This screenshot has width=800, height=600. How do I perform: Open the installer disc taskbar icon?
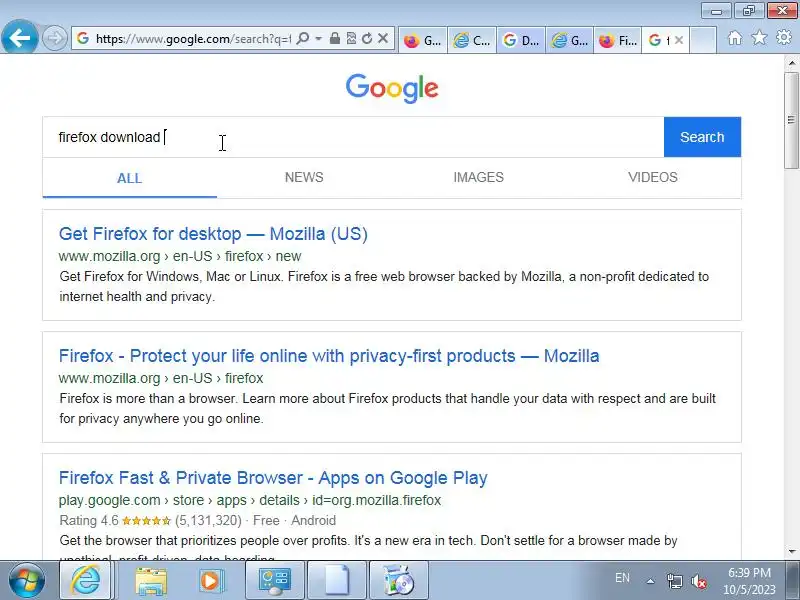[x=398, y=581]
